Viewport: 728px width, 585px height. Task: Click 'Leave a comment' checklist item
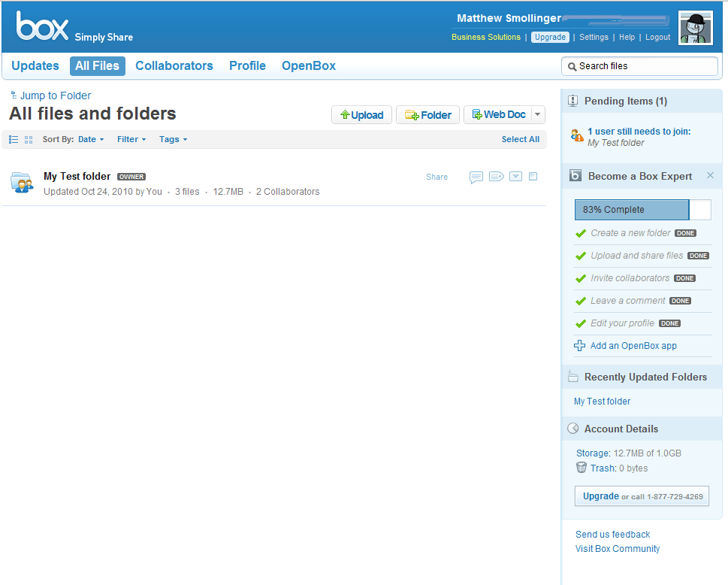click(628, 301)
